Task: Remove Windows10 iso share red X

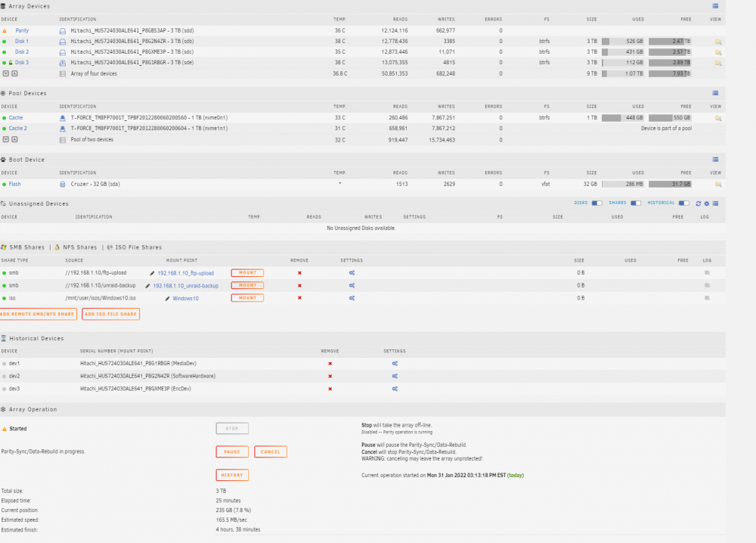Action: pos(299,298)
